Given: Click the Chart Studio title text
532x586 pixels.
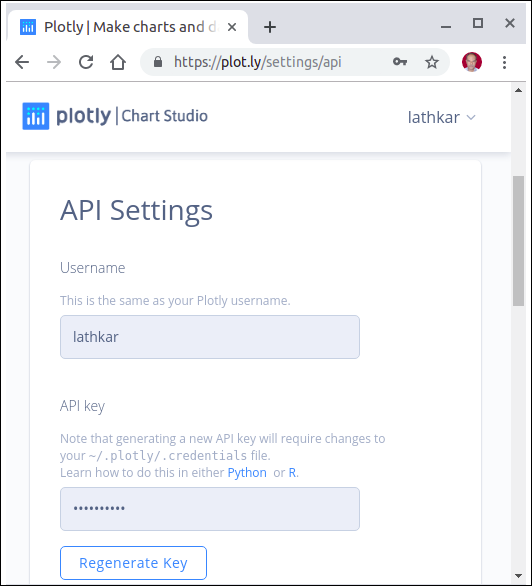Looking at the screenshot, I should coord(164,116).
